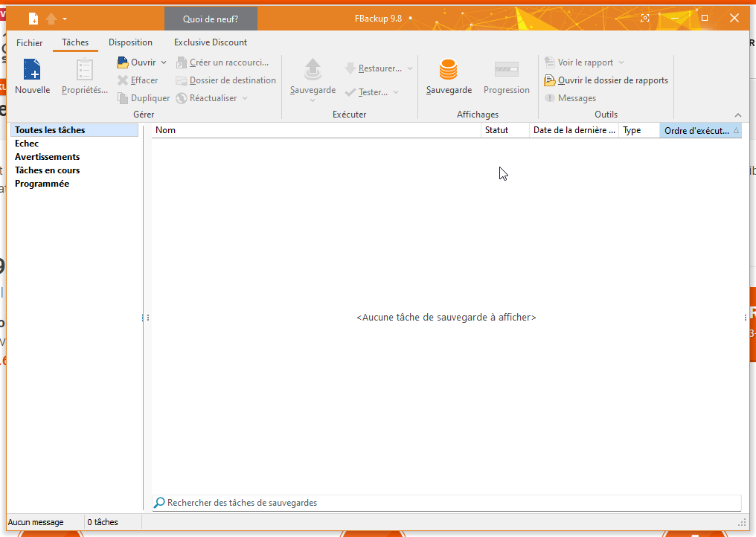756x537 pixels.
Task: Open the Quoi de neuf? tab
Action: click(x=211, y=19)
